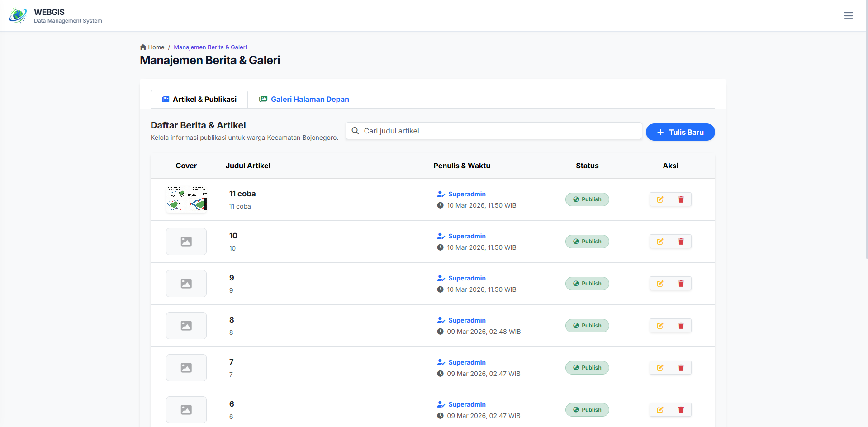Click placeholder cover image of article 8

tap(186, 326)
